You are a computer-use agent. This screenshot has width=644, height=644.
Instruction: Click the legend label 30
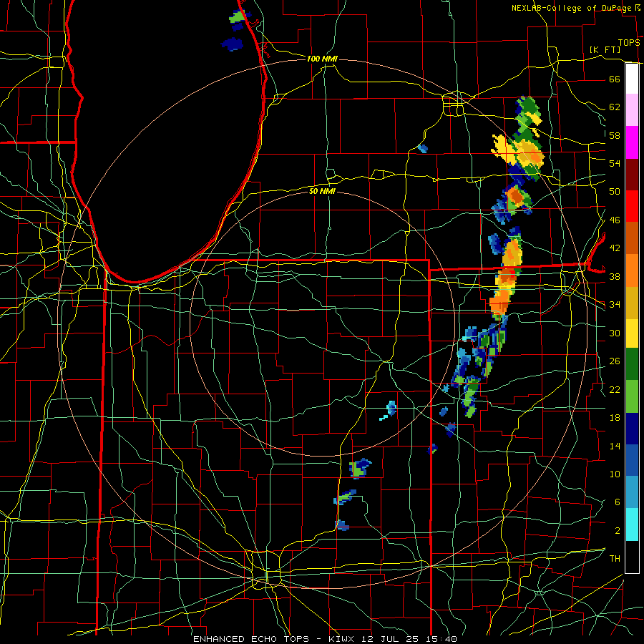click(x=615, y=333)
